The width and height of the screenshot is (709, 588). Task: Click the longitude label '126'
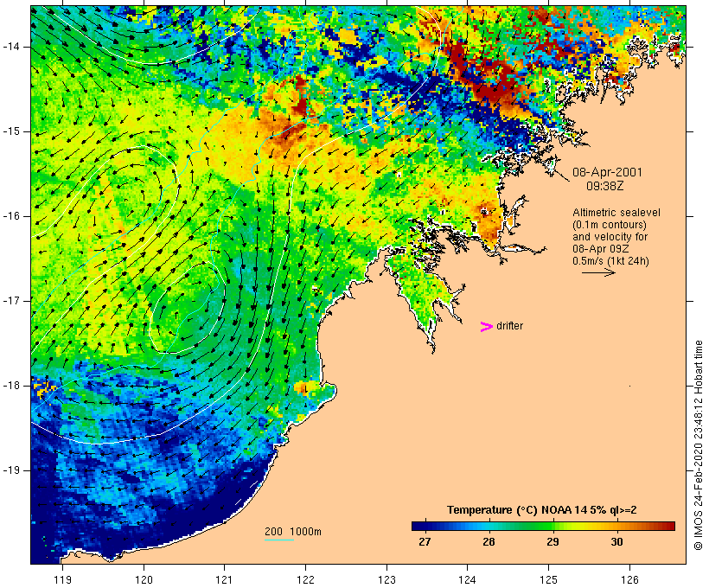point(629,579)
